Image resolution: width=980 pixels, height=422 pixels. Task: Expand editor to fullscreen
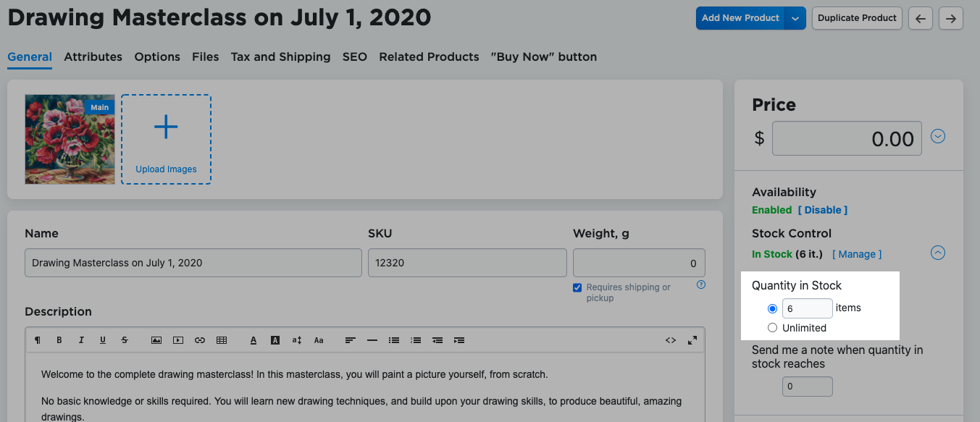692,340
